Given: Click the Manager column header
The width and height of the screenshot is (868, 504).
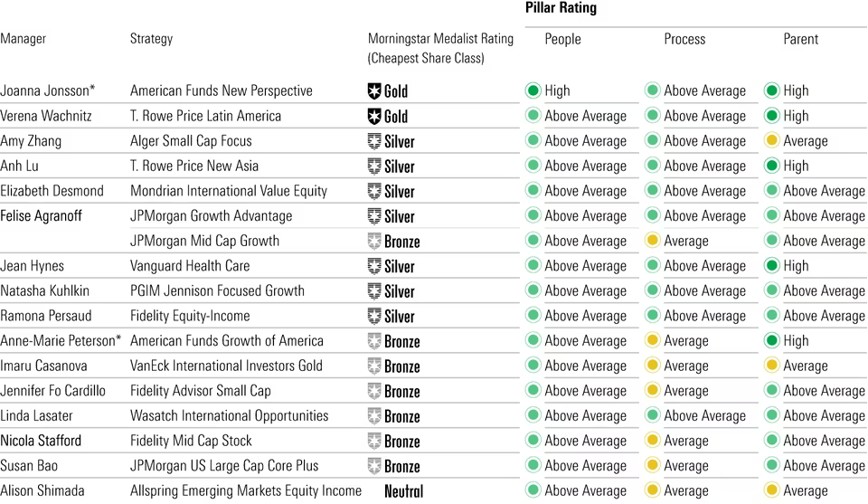Looking at the screenshot, I should tap(24, 39).
